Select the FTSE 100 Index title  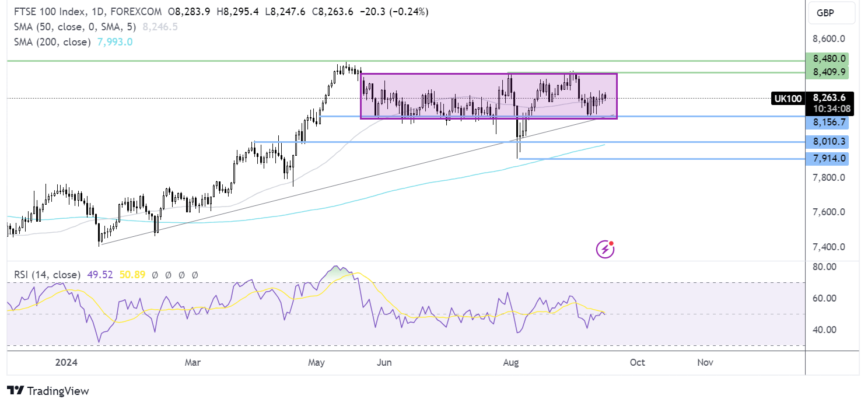(51, 12)
